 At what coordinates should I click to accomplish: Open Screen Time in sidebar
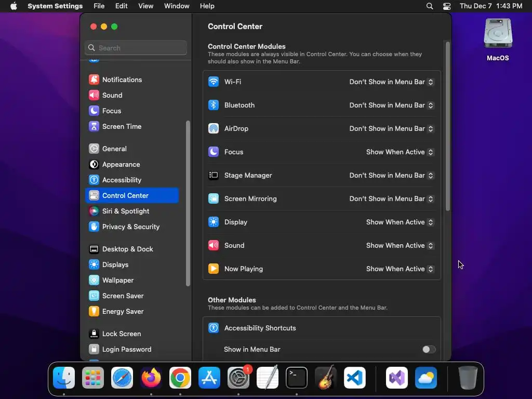pos(131,127)
